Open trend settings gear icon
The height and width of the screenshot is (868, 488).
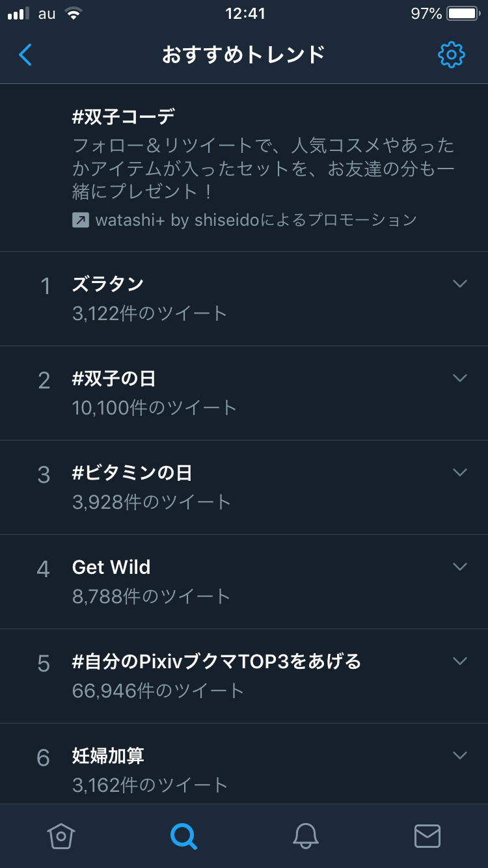(452, 55)
